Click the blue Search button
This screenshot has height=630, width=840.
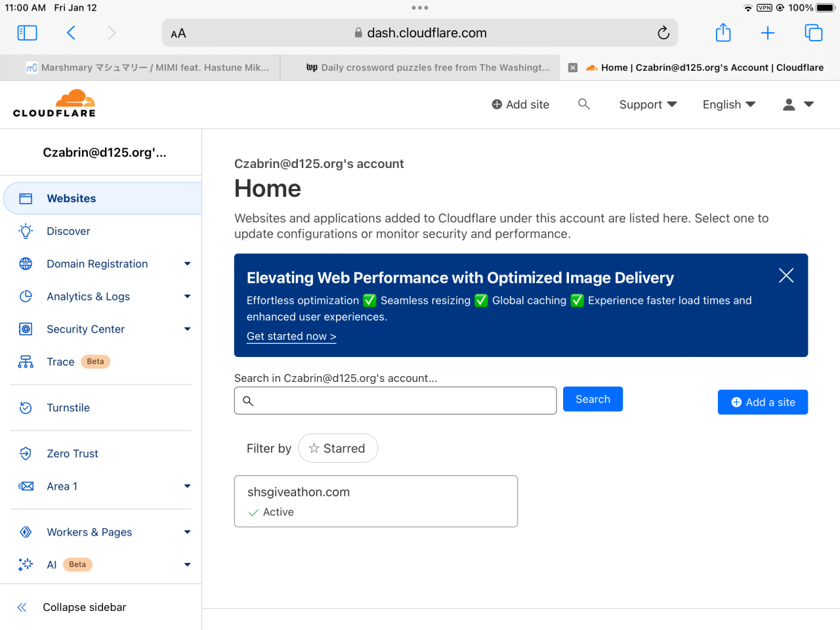pyautogui.click(x=593, y=399)
